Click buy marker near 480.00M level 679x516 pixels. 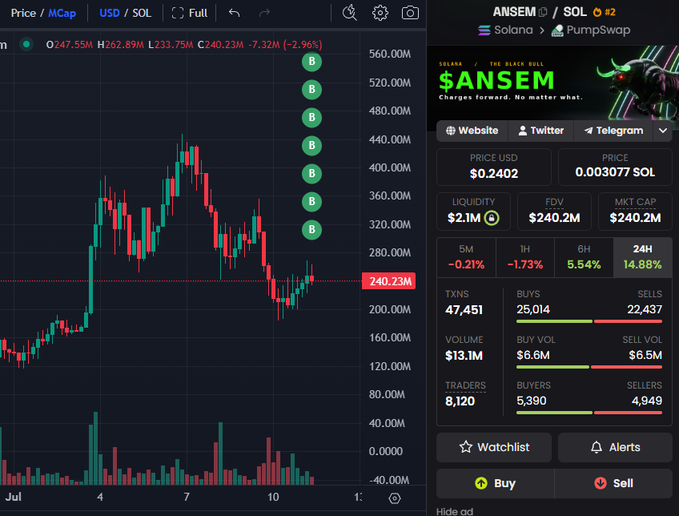click(311, 118)
